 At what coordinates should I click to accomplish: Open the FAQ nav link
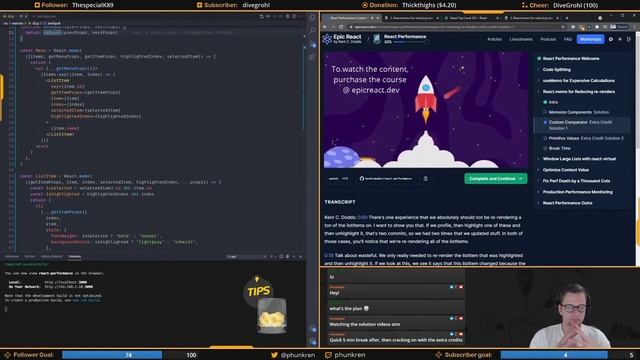click(568, 39)
